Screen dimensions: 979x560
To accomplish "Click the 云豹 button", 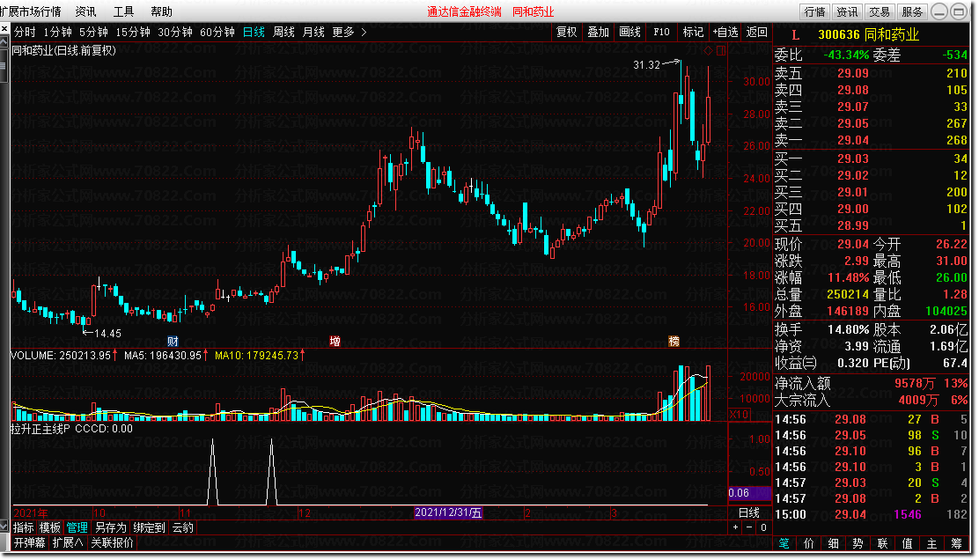I will pyautogui.click(x=183, y=527).
